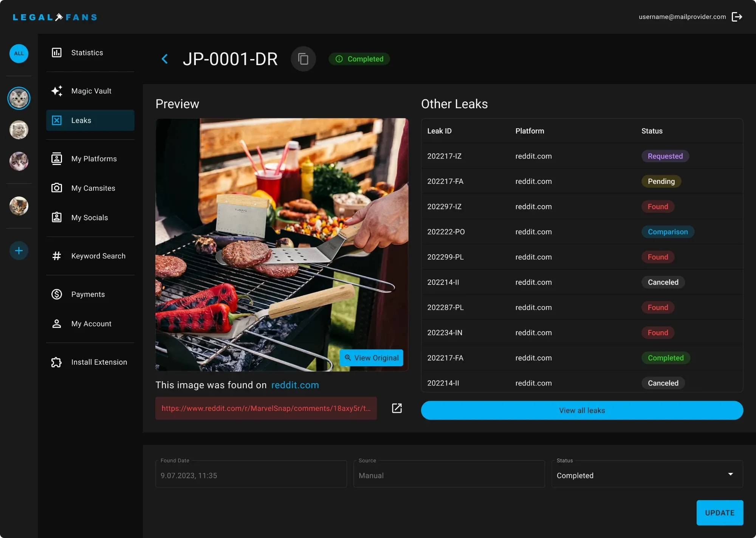Click the logout icon next to the email

(737, 17)
